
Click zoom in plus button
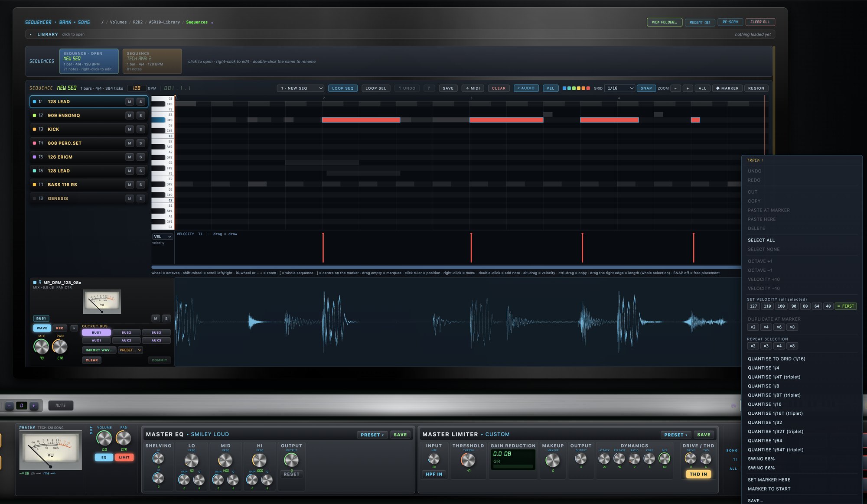click(688, 88)
